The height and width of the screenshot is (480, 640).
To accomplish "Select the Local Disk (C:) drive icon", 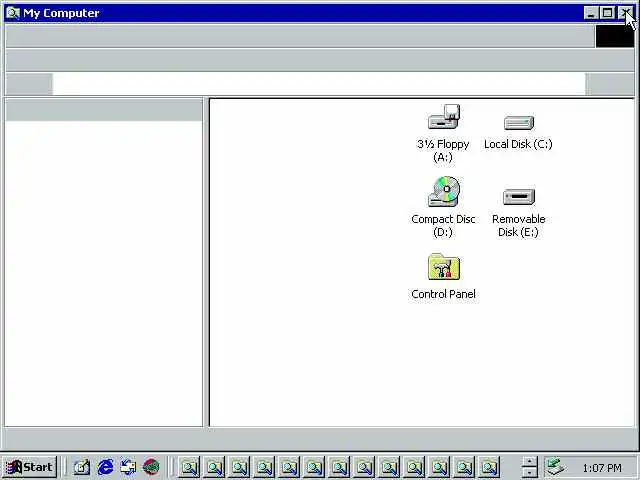I will tap(519, 122).
